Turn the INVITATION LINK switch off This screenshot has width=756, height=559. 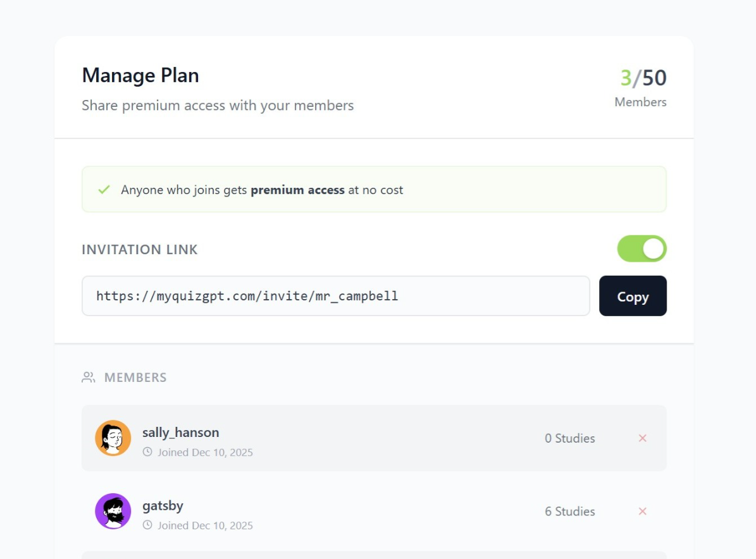(x=641, y=249)
